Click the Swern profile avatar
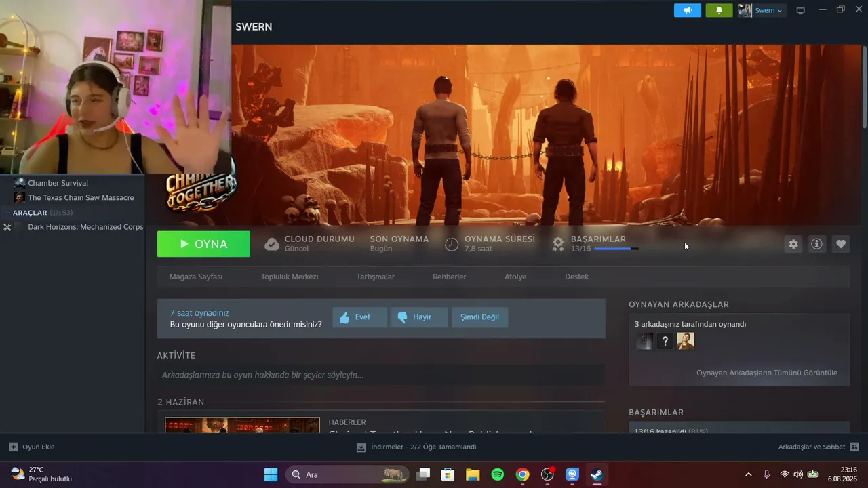This screenshot has width=868, height=488. tap(745, 10)
